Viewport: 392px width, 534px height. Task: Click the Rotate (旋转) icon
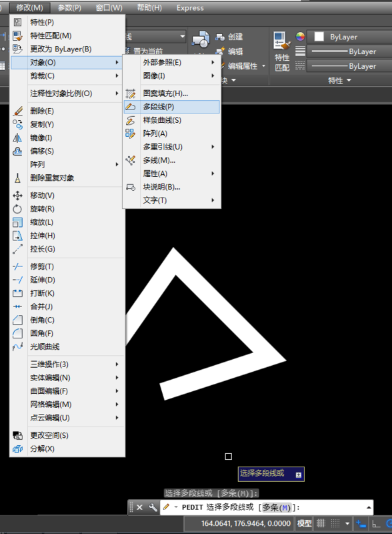[17, 209]
